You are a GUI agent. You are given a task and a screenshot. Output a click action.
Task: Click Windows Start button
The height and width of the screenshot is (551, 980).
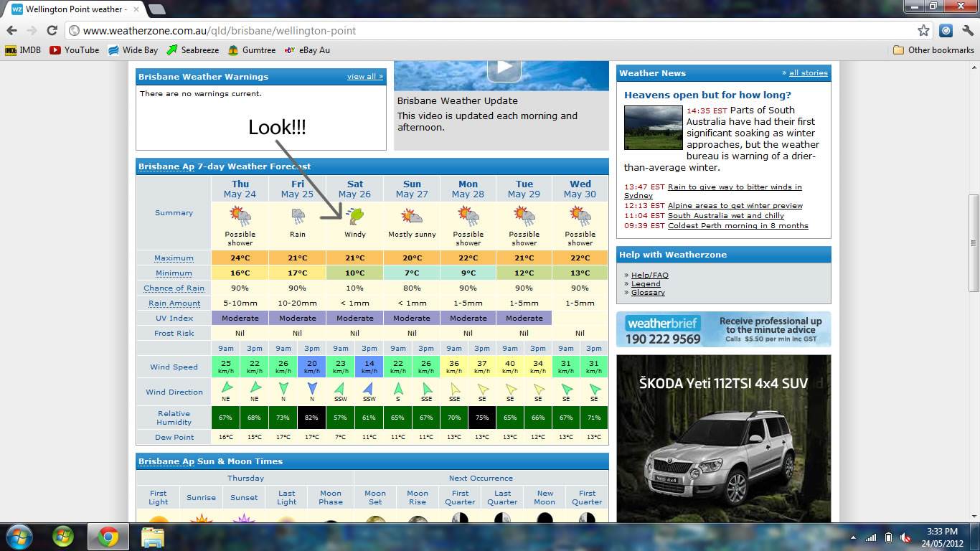(x=19, y=536)
